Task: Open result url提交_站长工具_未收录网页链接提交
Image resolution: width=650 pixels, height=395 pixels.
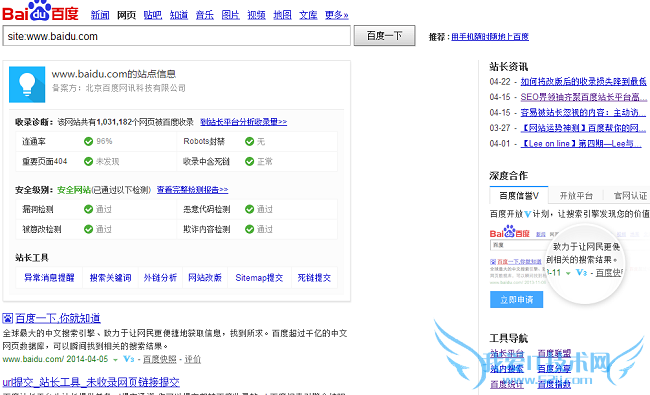Action: click(91, 382)
